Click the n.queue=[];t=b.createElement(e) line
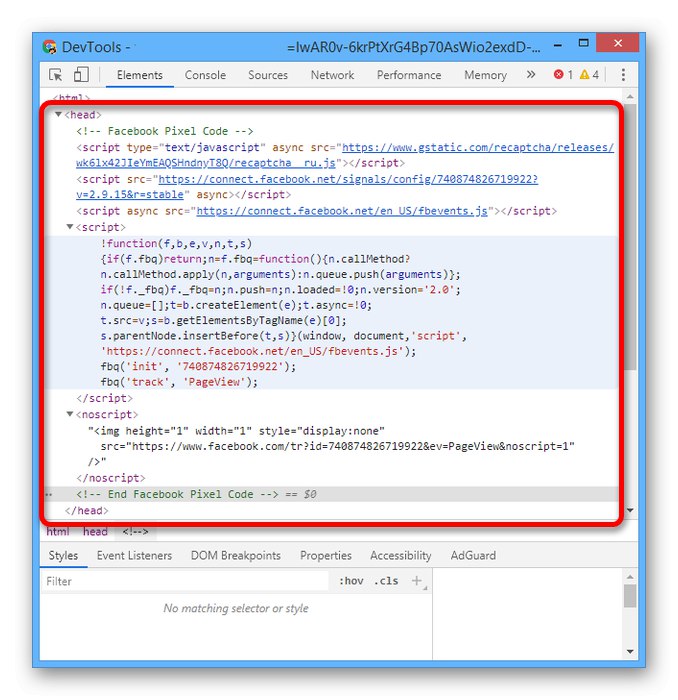The image size is (678, 700). 236,305
